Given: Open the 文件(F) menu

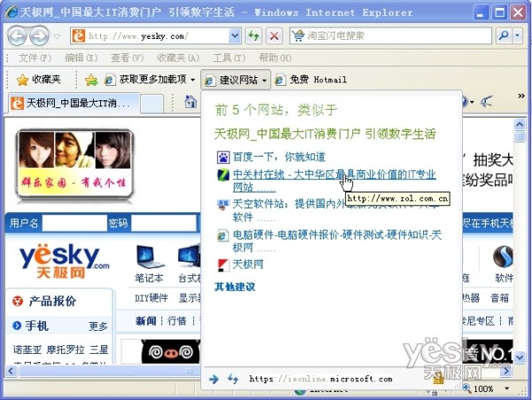Looking at the screenshot, I should click(x=35, y=58).
